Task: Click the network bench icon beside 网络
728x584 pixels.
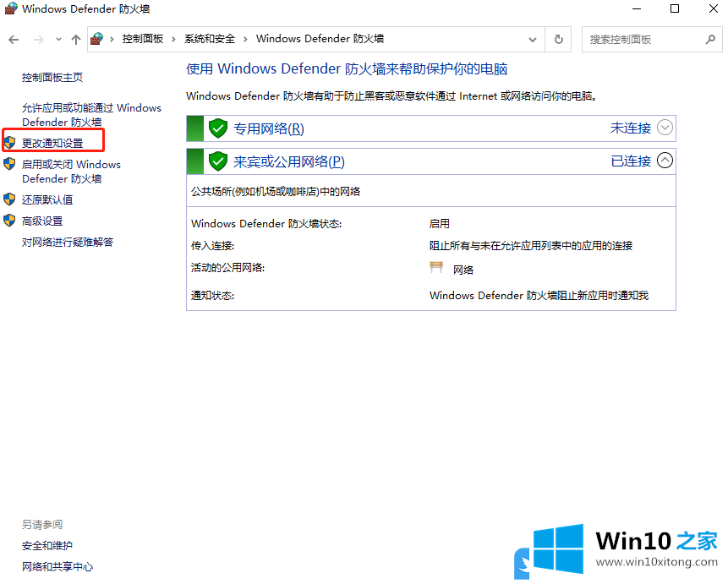Action: (x=436, y=267)
